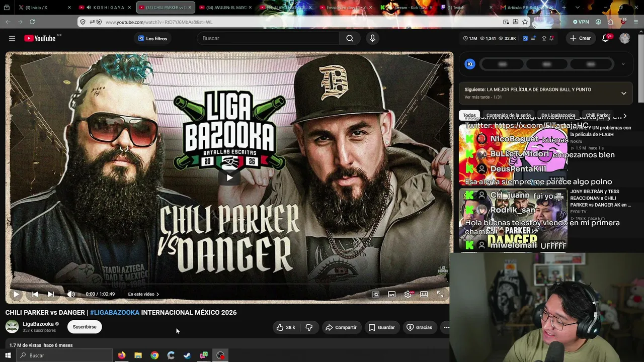Screen dimensions: 644x362
Task: Switch to 'Stream - Kick Dash' tab
Action: tap(407, 8)
